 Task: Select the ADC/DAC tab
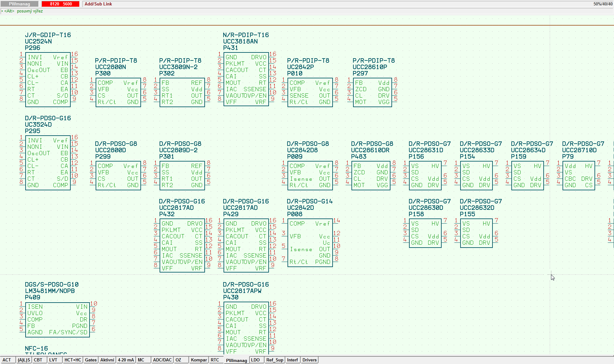[162, 360]
